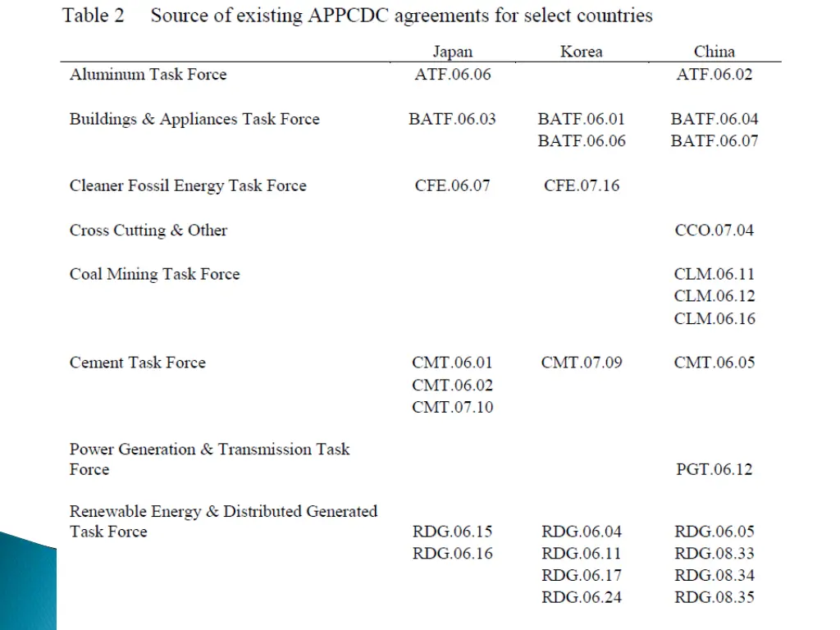Select Cleaner Fossil Energy Task Force label
The width and height of the screenshot is (840, 630).
pos(188,185)
